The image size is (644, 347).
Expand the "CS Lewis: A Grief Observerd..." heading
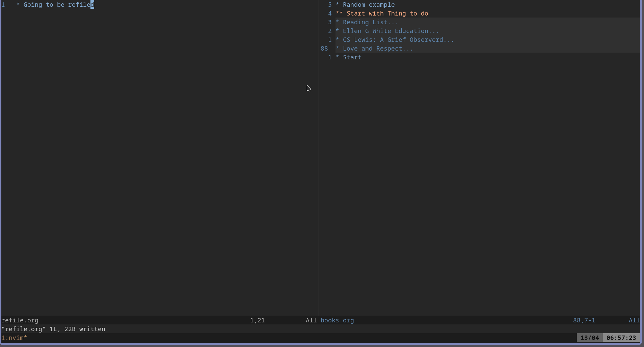coord(398,39)
